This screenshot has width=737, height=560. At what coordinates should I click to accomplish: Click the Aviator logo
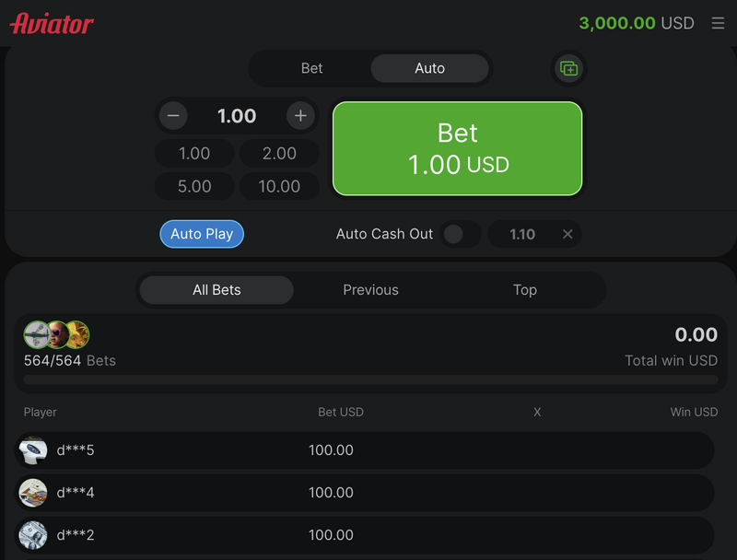(52, 24)
